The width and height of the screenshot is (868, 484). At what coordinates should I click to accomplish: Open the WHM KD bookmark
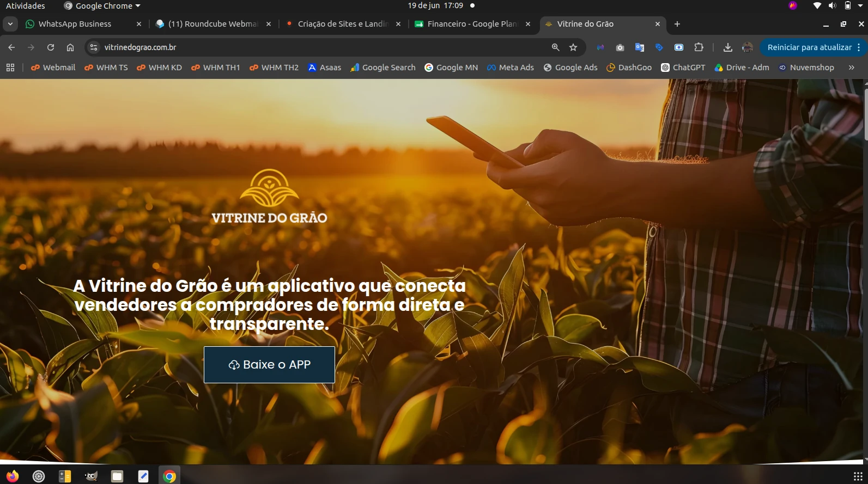(x=159, y=68)
